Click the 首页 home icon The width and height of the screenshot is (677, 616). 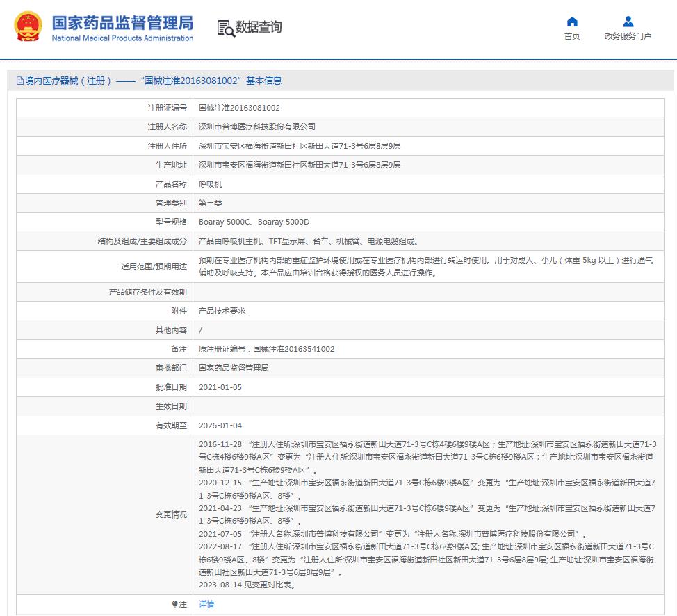click(572, 22)
